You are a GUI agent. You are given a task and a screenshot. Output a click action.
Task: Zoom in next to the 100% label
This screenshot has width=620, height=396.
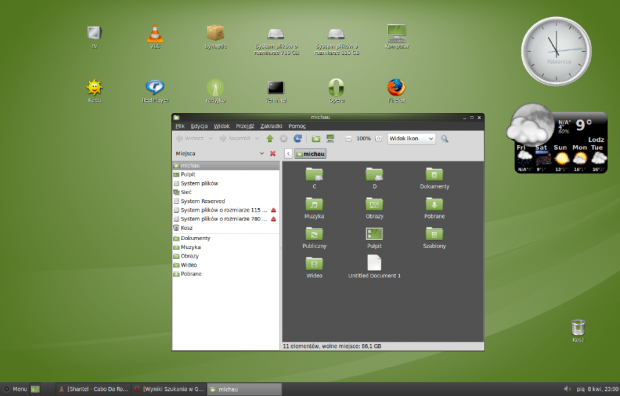pos(378,138)
